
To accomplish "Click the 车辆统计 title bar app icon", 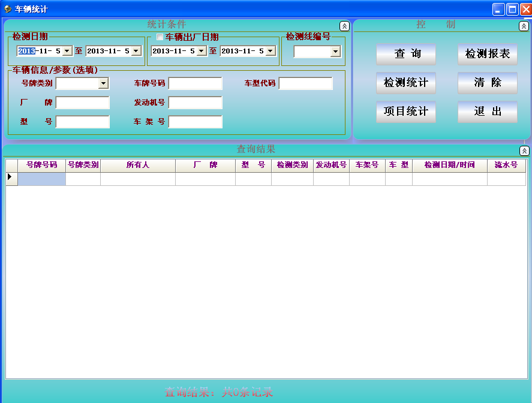I will [x=8, y=9].
